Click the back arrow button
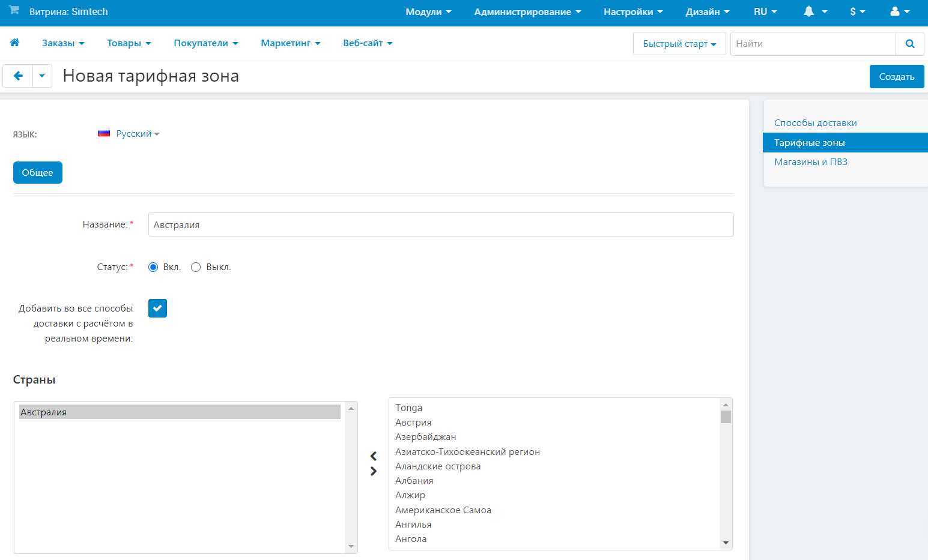928x560 pixels. tap(18, 76)
